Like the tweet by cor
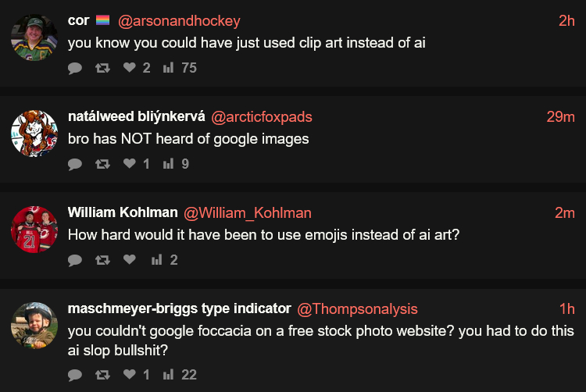586x392 pixels. 129,68
